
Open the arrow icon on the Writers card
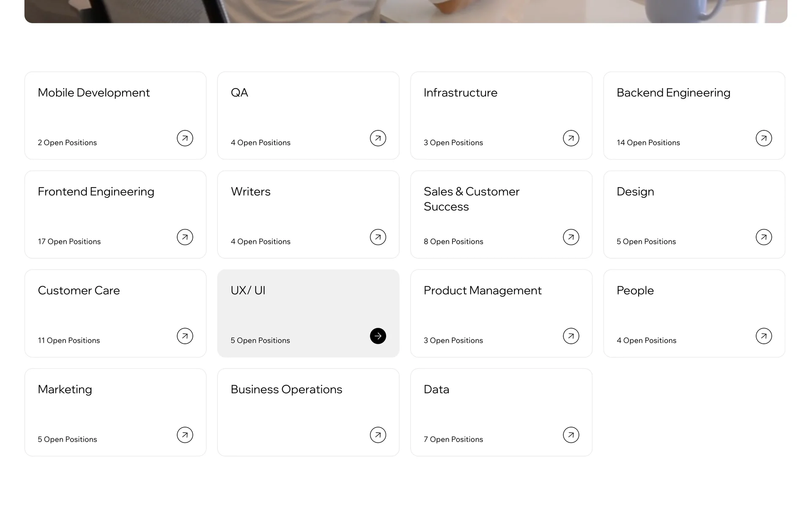(378, 237)
